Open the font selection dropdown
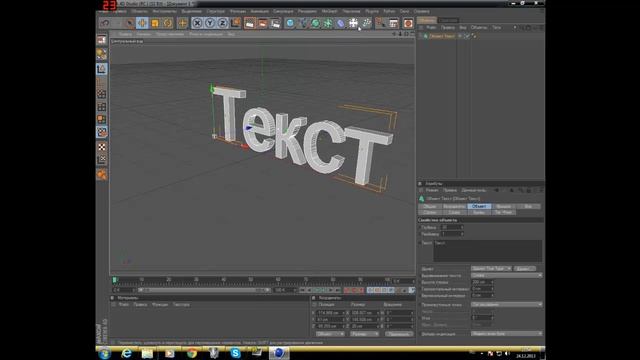 [x=491, y=269]
